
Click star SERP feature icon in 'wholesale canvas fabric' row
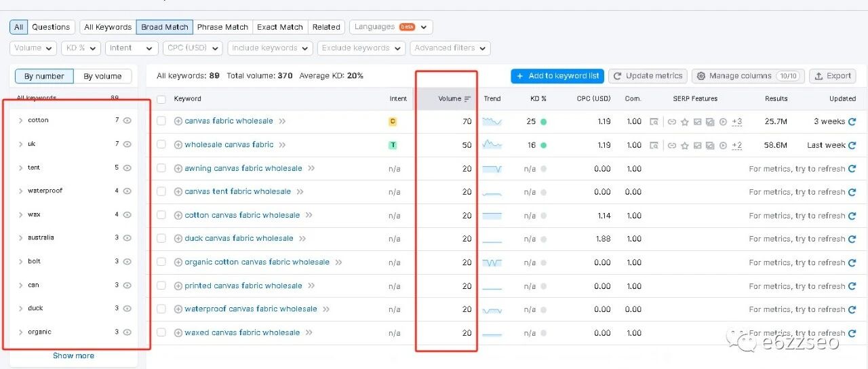(x=684, y=145)
